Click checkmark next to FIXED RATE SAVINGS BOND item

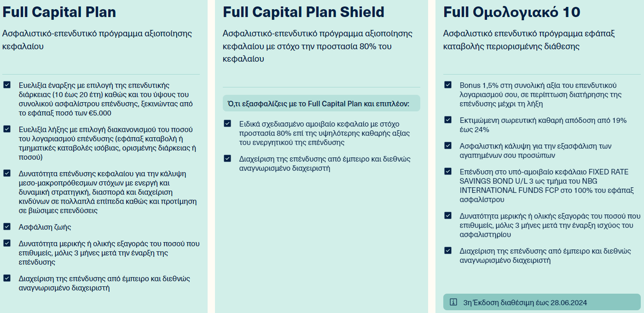click(x=448, y=171)
